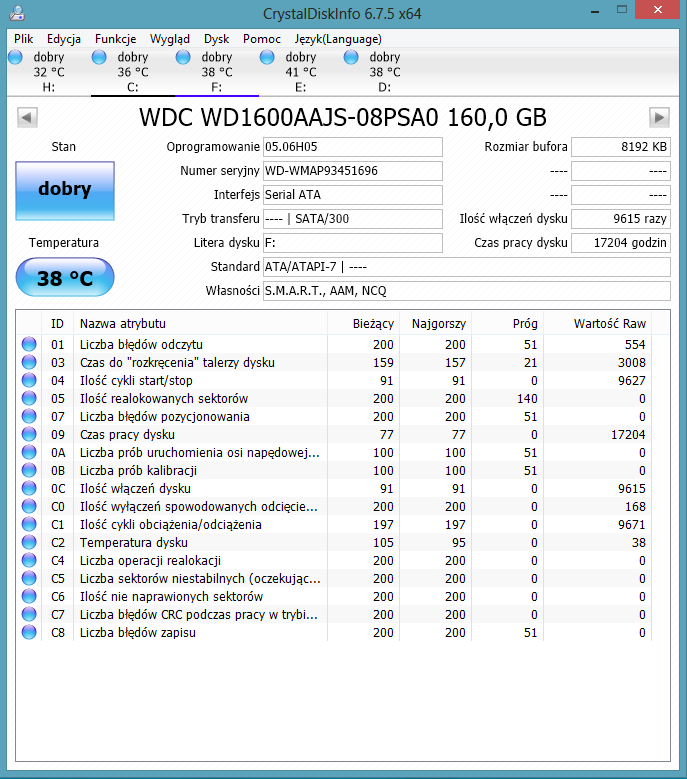The height and width of the screenshot is (779, 687).
Task: Click the Interfejs field showing Serial ATA
Action: click(x=353, y=195)
